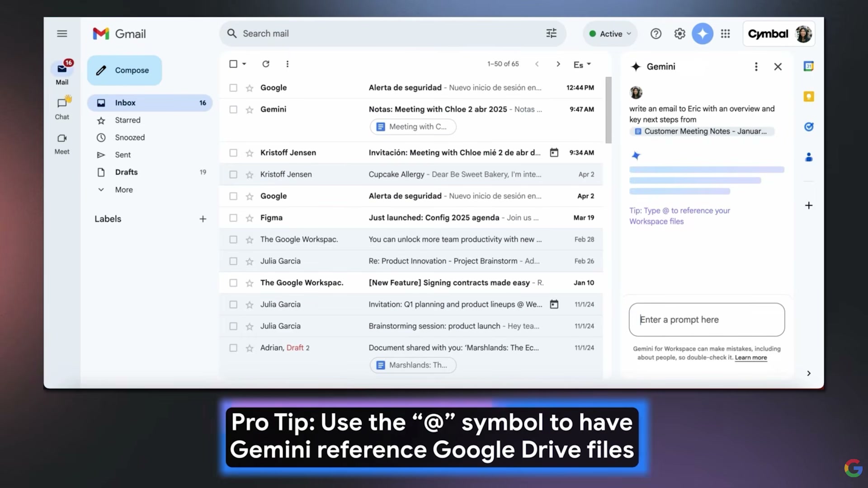This screenshot has width=868, height=488.
Task: Open the Chat section in left rail
Action: (x=62, y=108)
